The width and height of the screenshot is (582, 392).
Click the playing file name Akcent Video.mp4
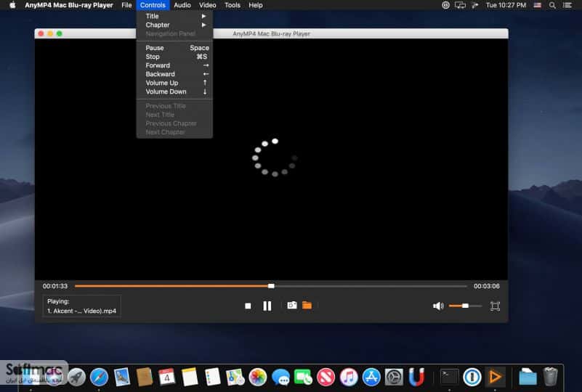(81, 311)
